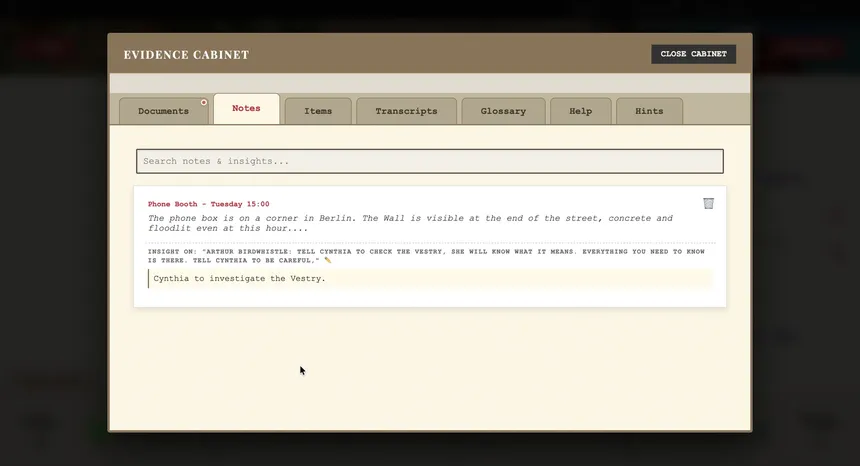View the Hints tab
Screen dimensions: 860x466
649,111
